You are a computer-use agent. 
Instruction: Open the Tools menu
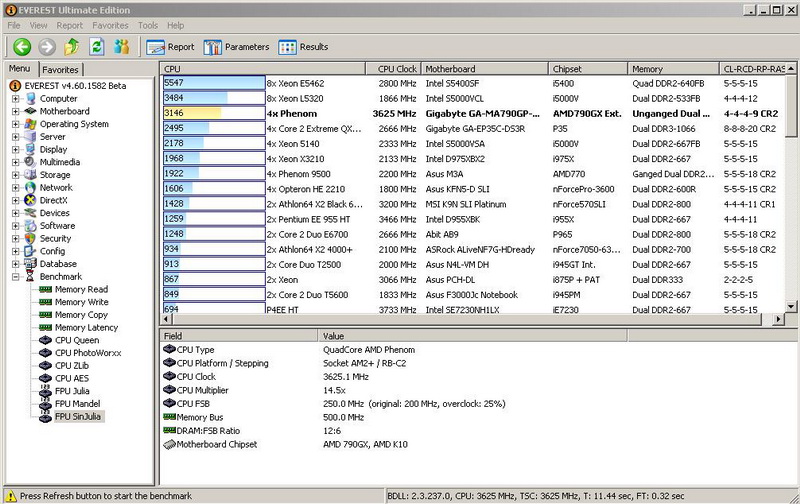[148, 26]
